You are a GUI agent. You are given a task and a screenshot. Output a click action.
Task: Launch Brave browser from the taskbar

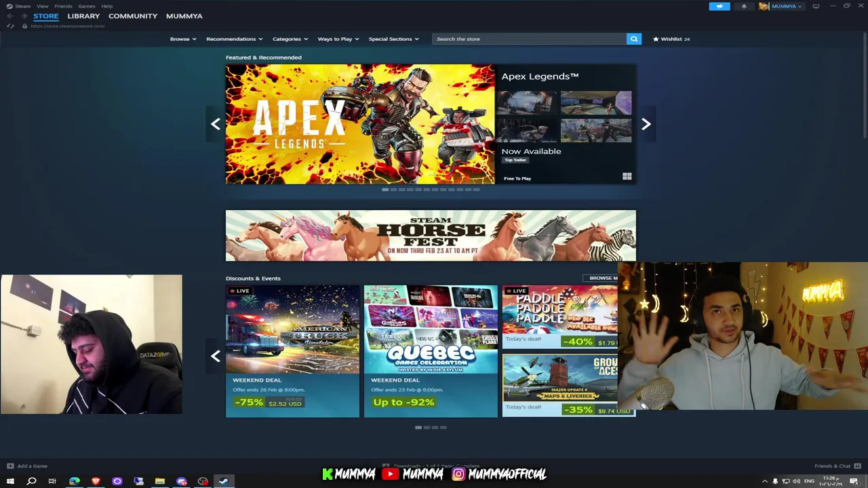point(96,481)
